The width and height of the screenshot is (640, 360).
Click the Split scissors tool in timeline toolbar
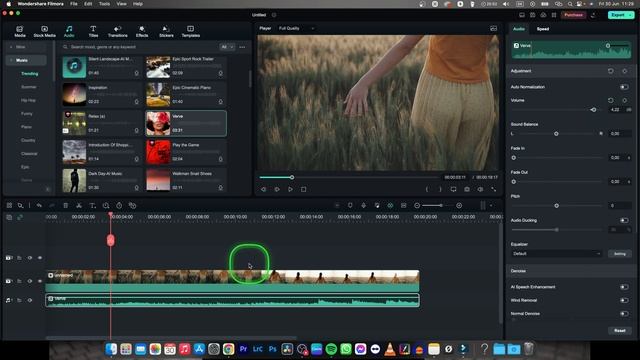coord(79,205)
